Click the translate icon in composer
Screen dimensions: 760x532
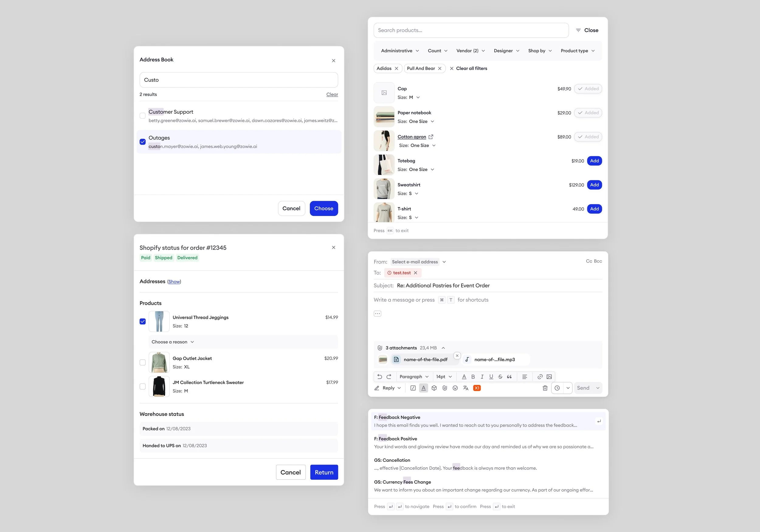click(466, 388)
